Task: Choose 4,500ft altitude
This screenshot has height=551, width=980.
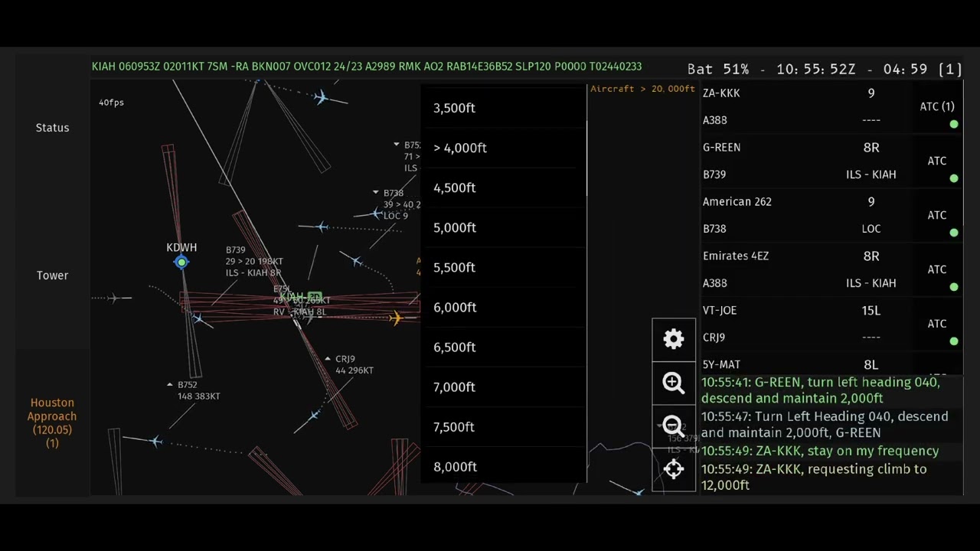Action: (504, 187)
